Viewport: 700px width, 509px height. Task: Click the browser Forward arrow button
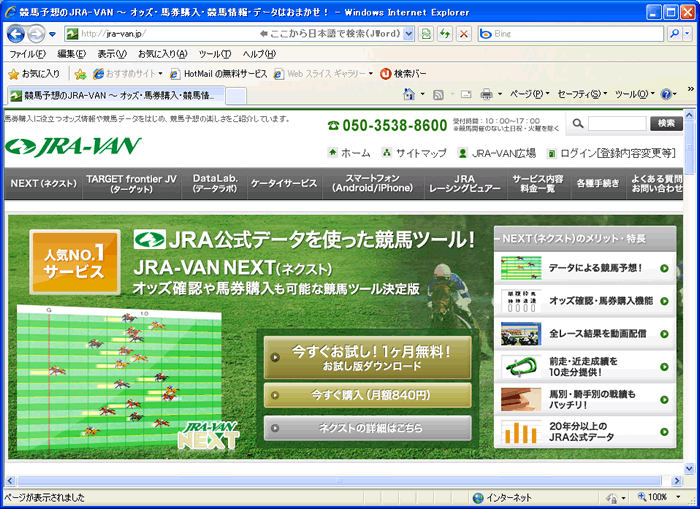[x=36, y=34]
